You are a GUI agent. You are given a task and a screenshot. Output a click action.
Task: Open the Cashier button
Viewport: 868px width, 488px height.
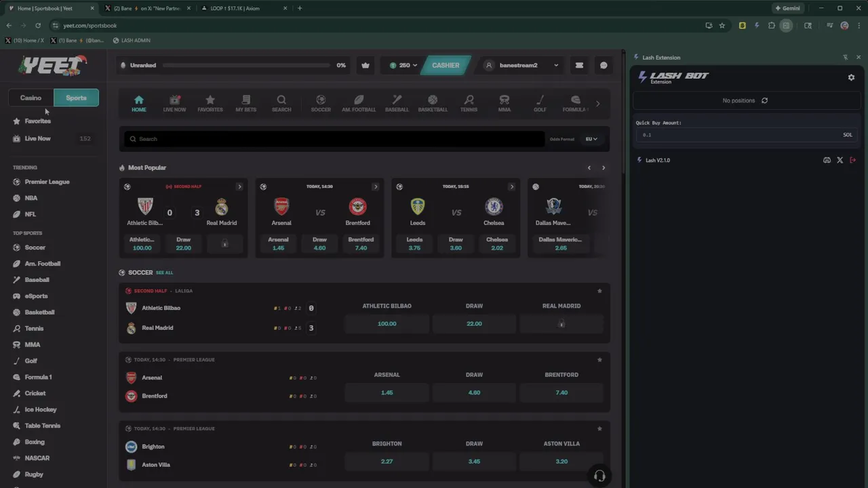(446, 65)
